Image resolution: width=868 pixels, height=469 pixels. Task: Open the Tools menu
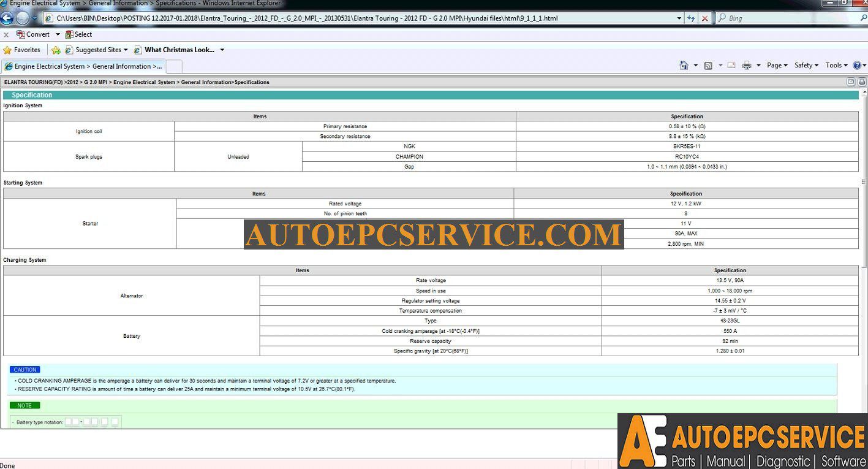[836, 66]
